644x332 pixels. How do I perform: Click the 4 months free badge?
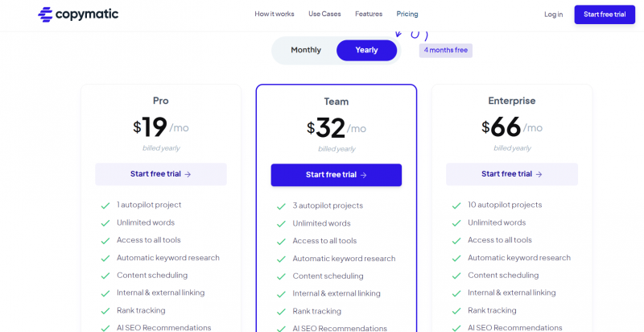tap(445, 50)
